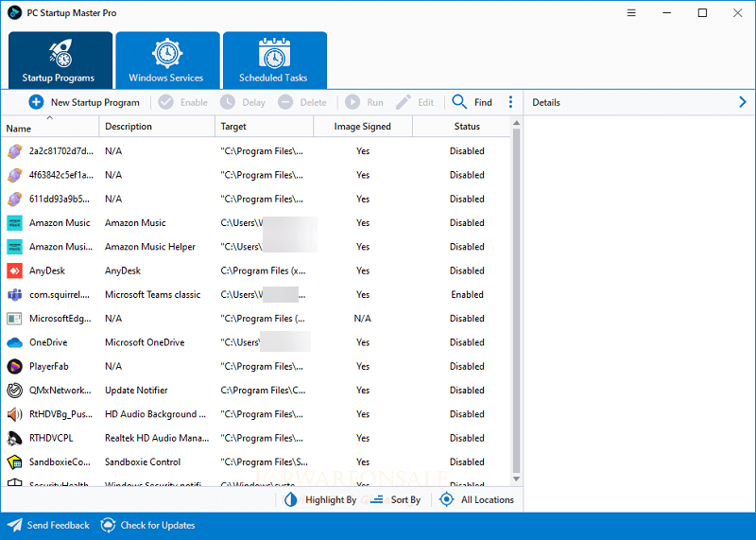Select the 2a2c81702d7d startup entry icon

[14, 151]
